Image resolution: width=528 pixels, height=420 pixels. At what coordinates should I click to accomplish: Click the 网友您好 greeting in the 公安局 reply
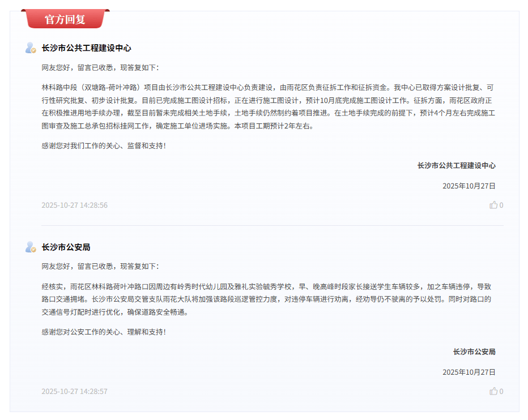point(100,266)
